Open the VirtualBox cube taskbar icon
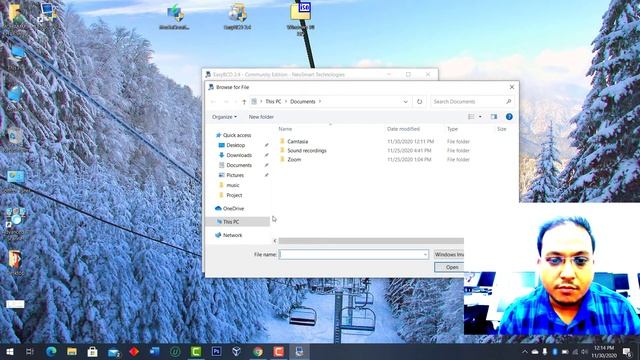The image size is (640, 360). point(237,351)
